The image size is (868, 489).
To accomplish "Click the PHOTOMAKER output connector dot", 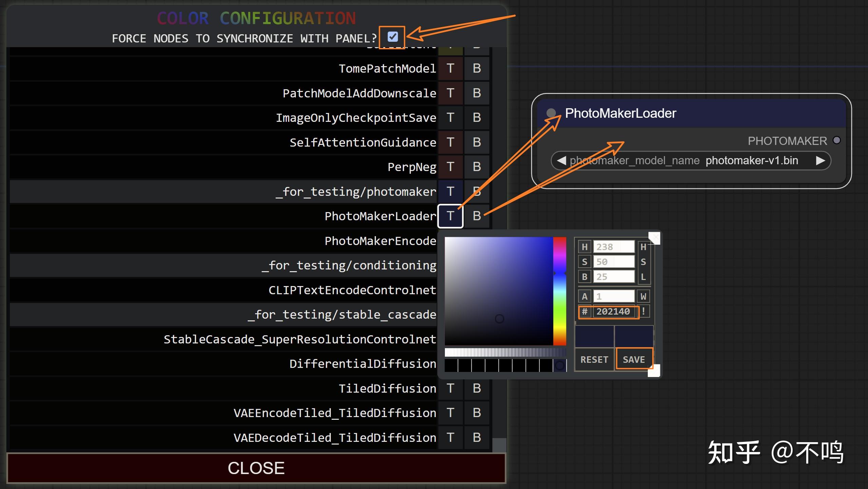I will tap(837, 140).
